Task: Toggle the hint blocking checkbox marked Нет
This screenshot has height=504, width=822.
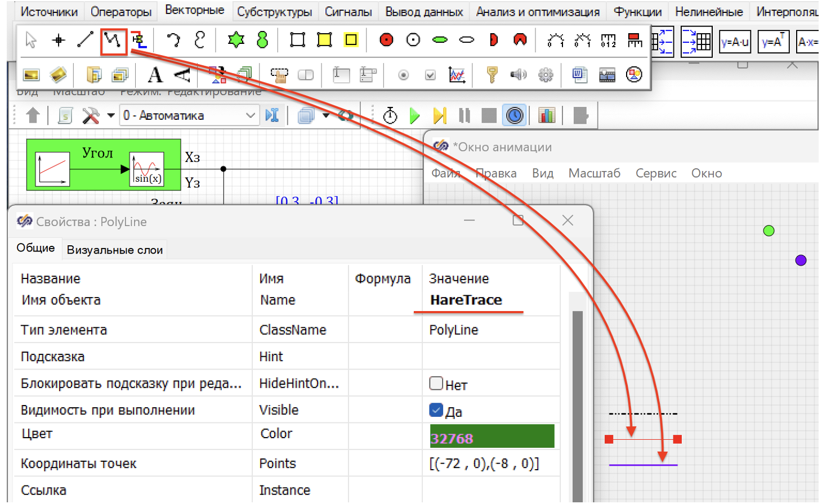Action: 436,384
